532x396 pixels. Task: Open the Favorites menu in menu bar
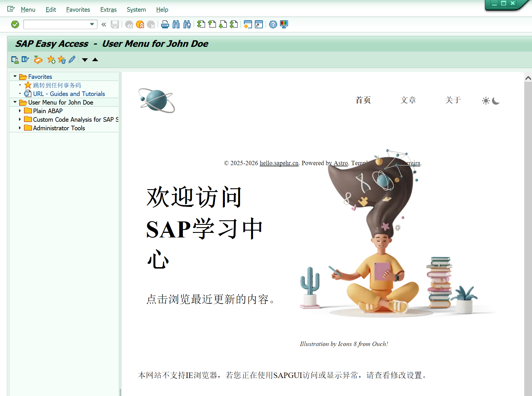coord(78,10)
